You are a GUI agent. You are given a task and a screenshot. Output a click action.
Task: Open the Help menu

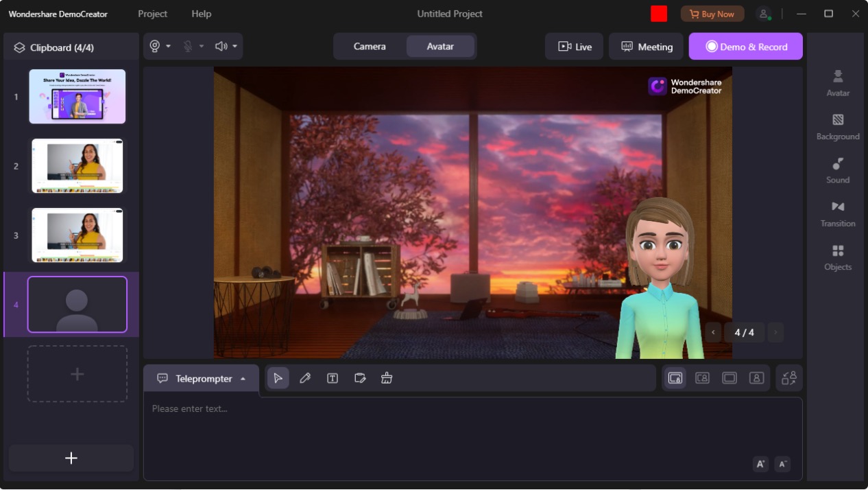[x=201, y=14]
